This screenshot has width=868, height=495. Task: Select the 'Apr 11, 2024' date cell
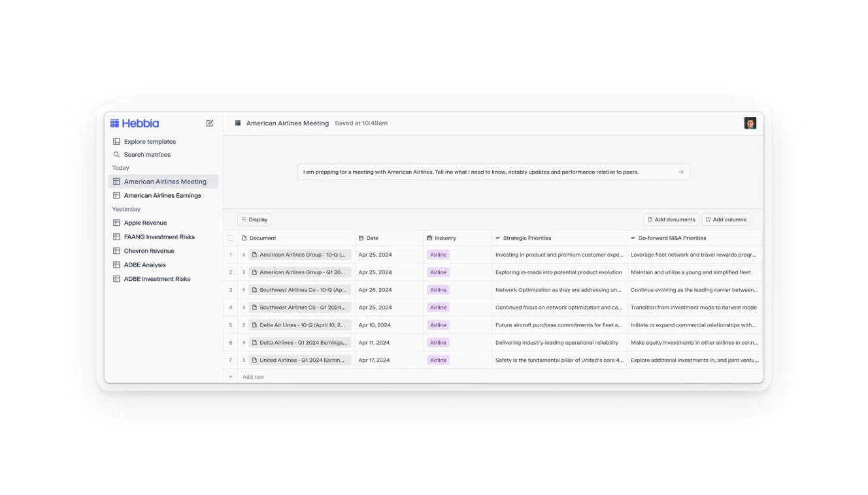tap(389, 343)
